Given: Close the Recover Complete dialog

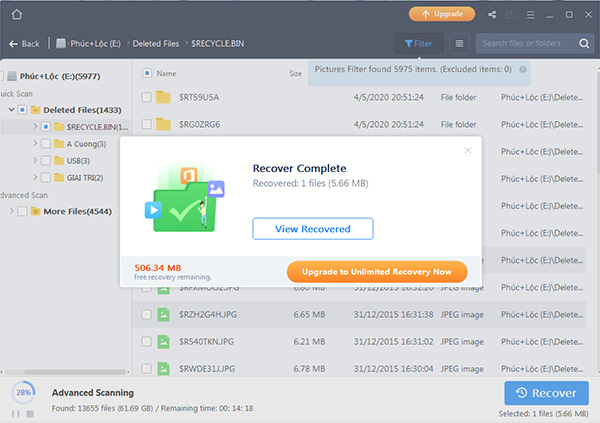Looking at the screenshot, I should (x=468, y=150).
